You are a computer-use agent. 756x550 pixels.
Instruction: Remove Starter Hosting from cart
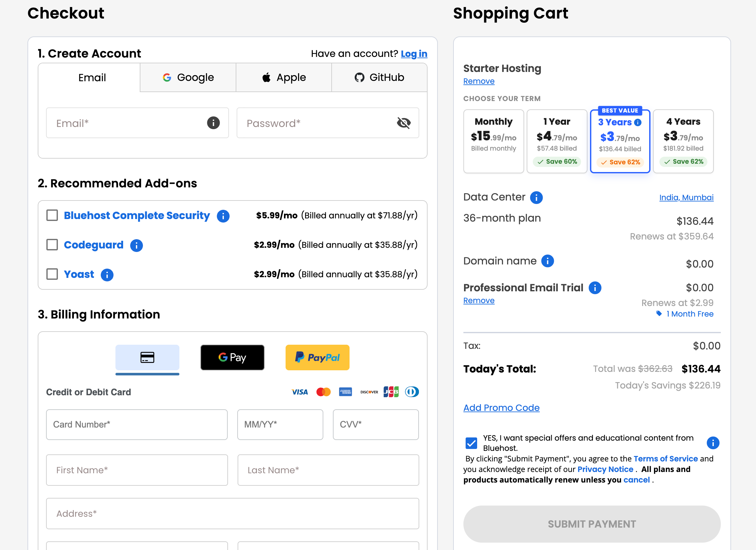point(479,81)
